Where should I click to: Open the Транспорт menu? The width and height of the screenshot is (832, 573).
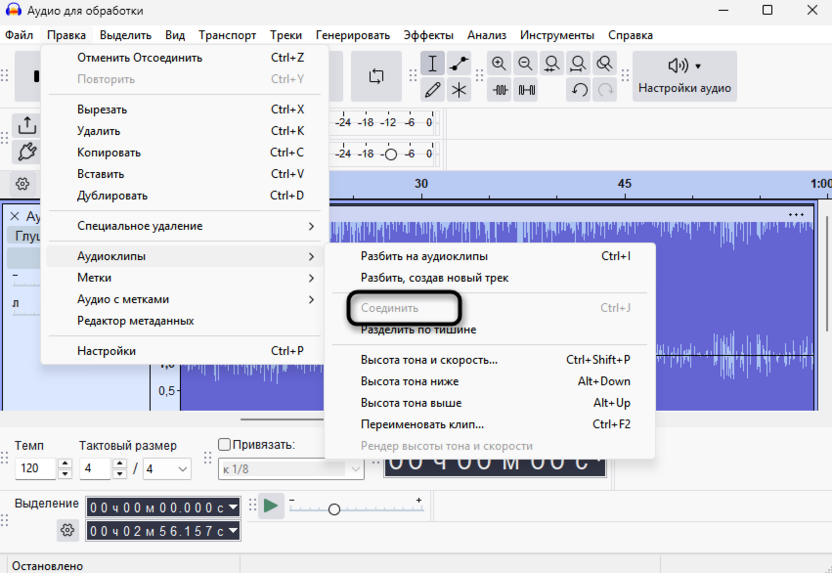(227, 35)
